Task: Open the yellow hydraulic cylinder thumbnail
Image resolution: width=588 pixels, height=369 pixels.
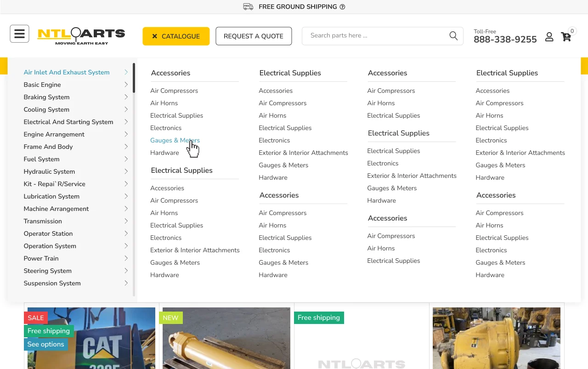Action: [226, 338]
